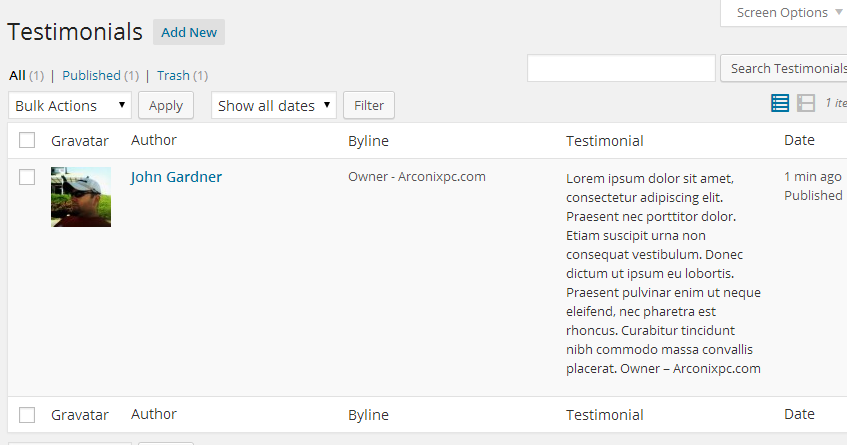This screenshot has height=445, width=847.
Task: Click the Published status text
Action: tap(813, 195)
